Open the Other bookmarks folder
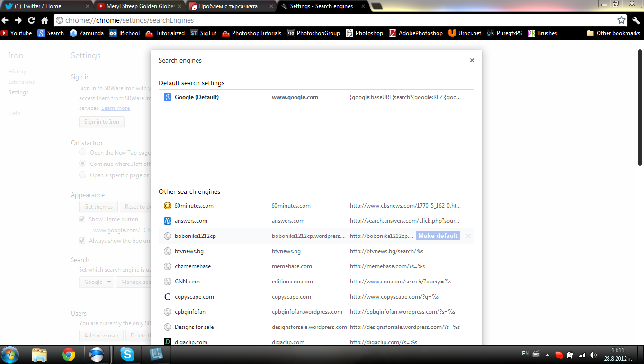The width and height of the screenshot is (644, 364). pyautogui.click(x=614, y=33)
